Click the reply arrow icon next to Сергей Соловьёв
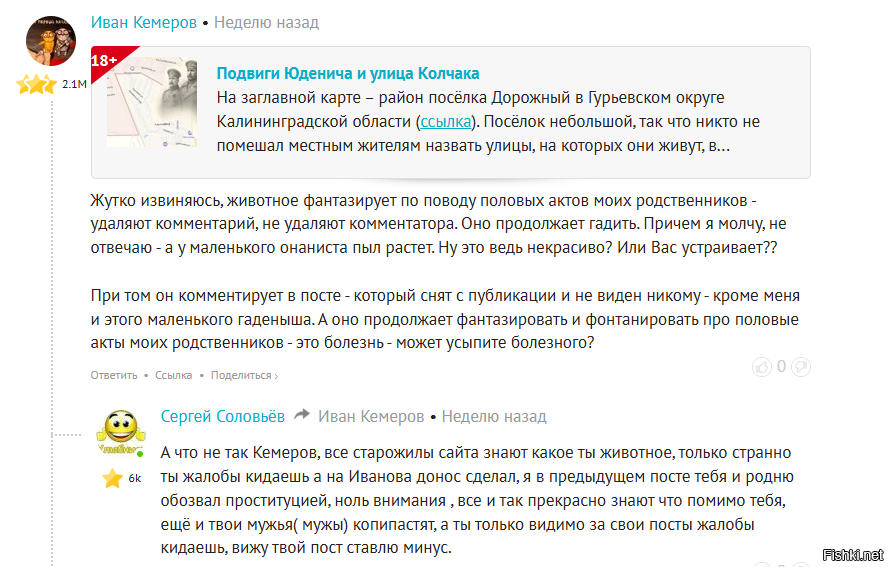The width and height of the screenshot is (889, 567). pyautogui.click(x=302, y=415)
